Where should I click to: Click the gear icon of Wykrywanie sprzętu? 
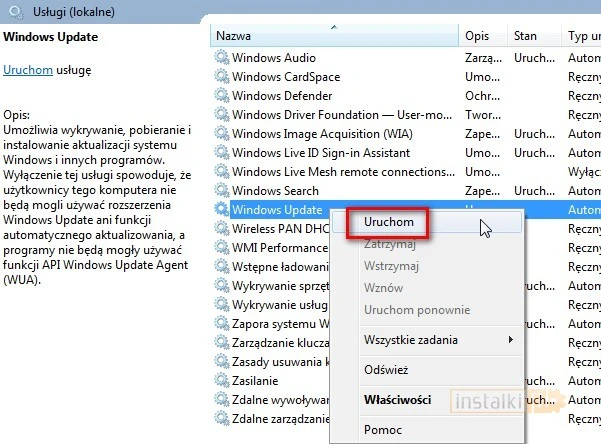(222, 285)
